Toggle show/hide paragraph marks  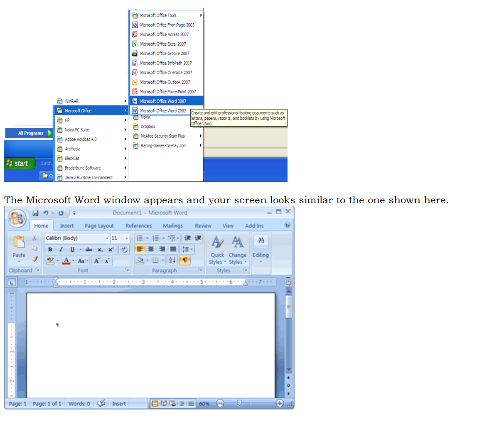click(184, 260)
